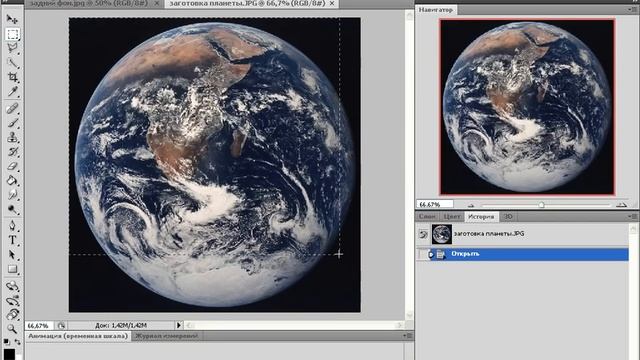Switch to the Слои tab

click(x=427, y=216)
